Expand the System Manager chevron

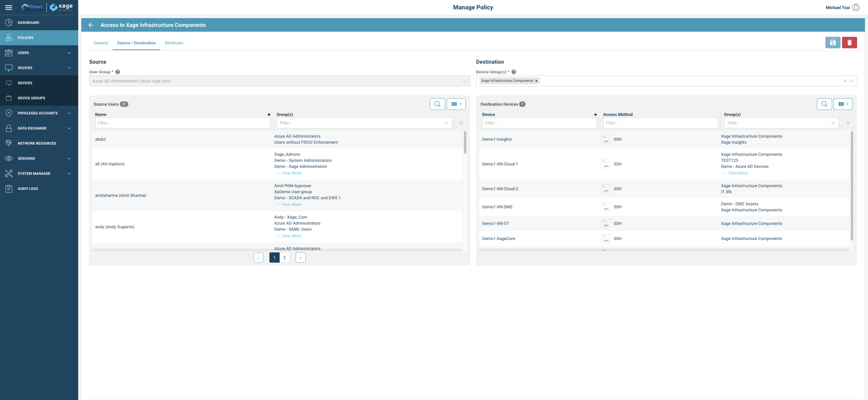tap(69, 174)
